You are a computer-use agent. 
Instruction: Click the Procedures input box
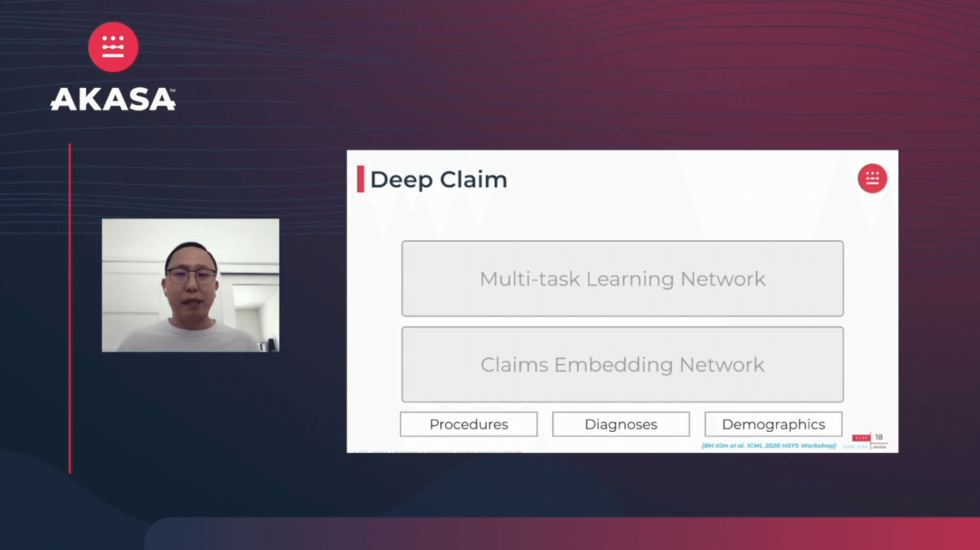[x=468, y=424]
